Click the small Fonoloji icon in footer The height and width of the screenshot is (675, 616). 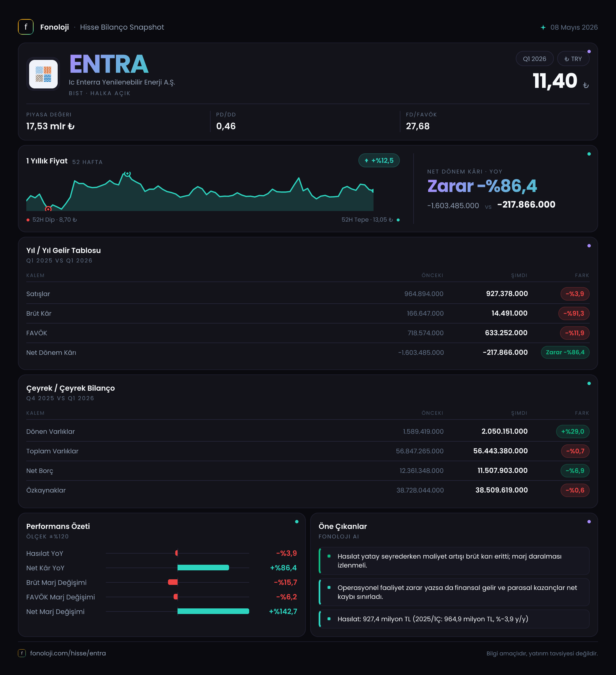click(22, 653)
